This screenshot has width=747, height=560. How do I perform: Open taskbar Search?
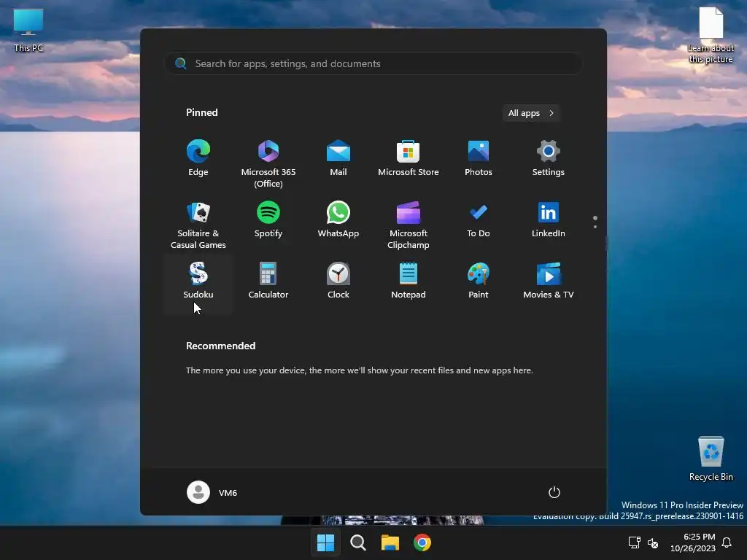pos(357,542)
